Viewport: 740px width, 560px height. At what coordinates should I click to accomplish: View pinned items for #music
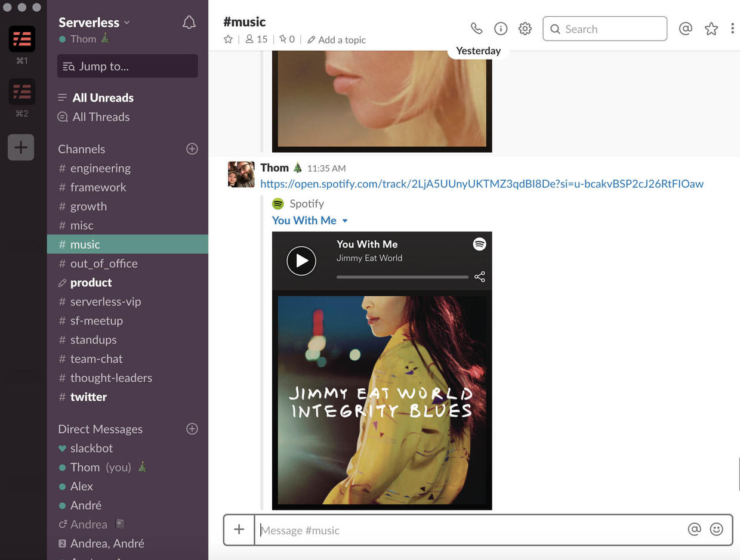coord(286,39)
